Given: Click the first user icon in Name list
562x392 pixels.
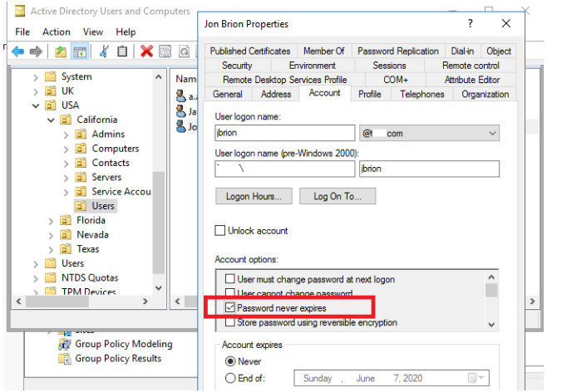Looking at the screenshot, I should tap(181, 96).
